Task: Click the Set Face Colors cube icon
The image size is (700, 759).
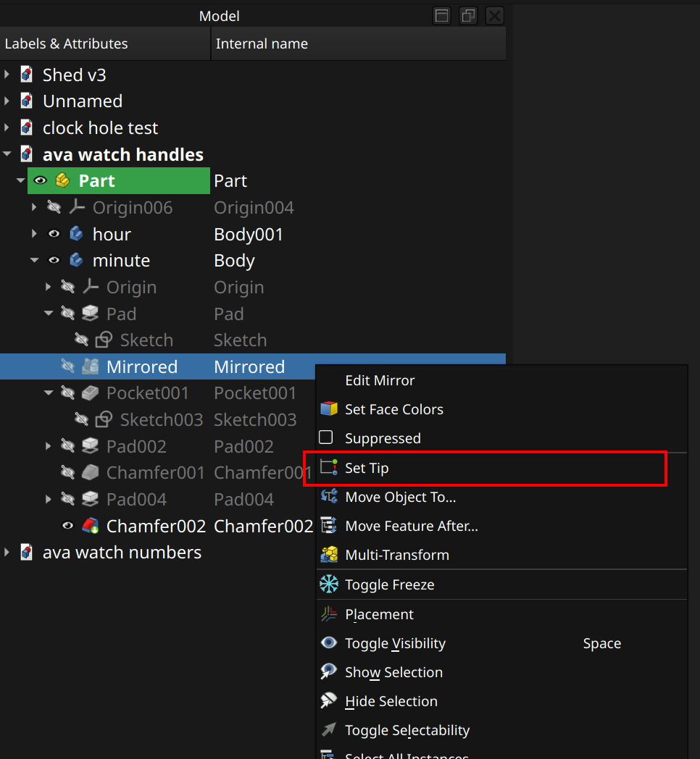Action: click(329, 409)
